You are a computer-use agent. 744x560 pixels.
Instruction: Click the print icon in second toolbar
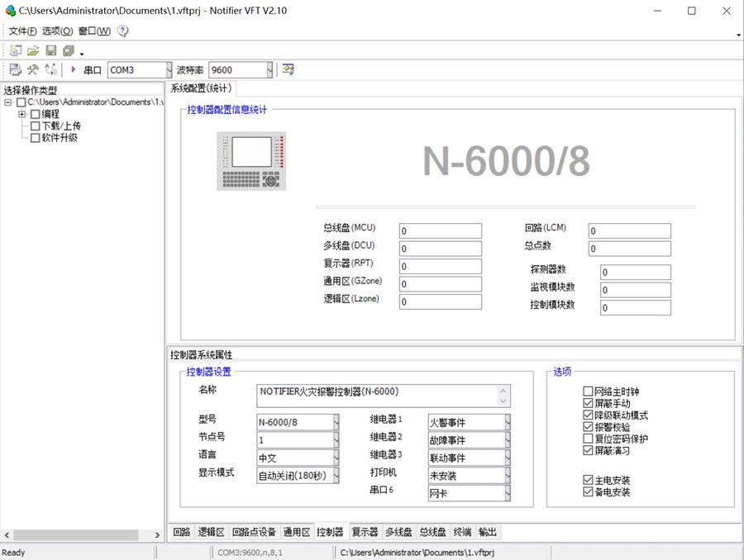pos(16,69)
